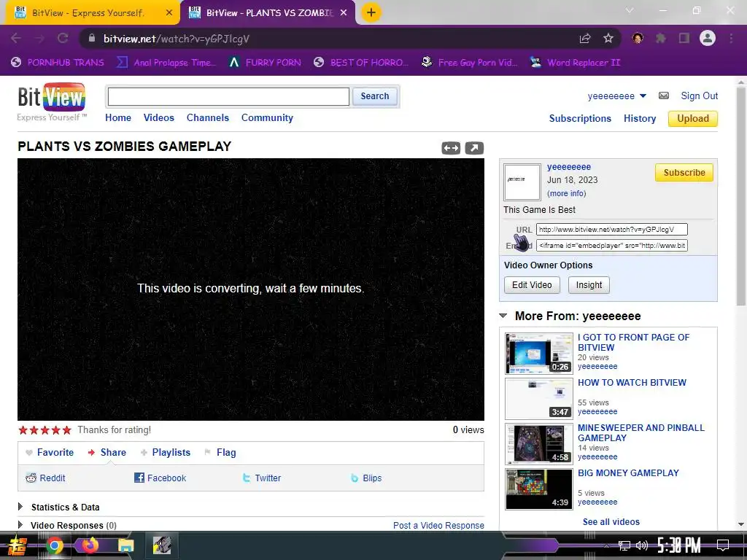Screen dimensions: 747x560
Task: Click the volume icon in system tray
Action: point(642,545)
